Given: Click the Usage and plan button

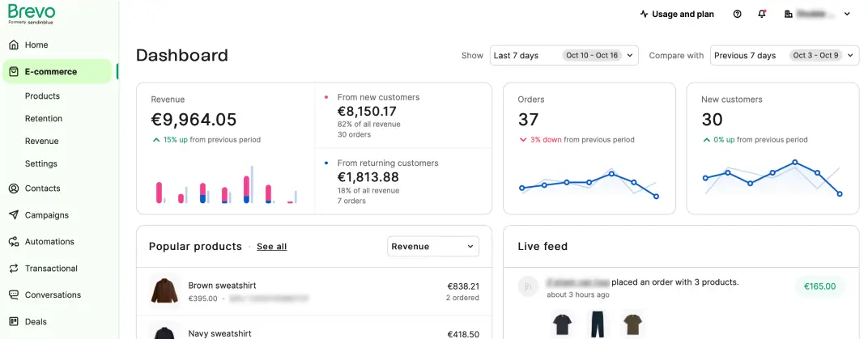Looking at the screenshot, I should point(676,14).
